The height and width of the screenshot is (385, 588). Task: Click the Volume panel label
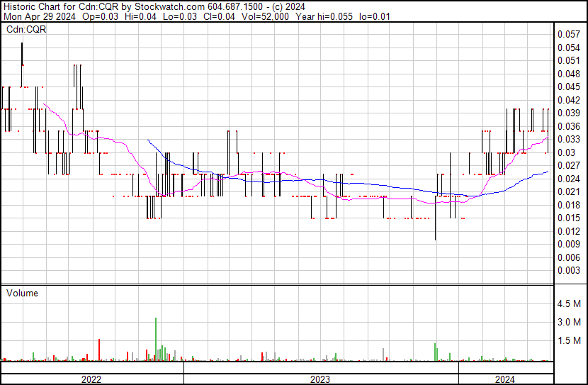point(21,293)
